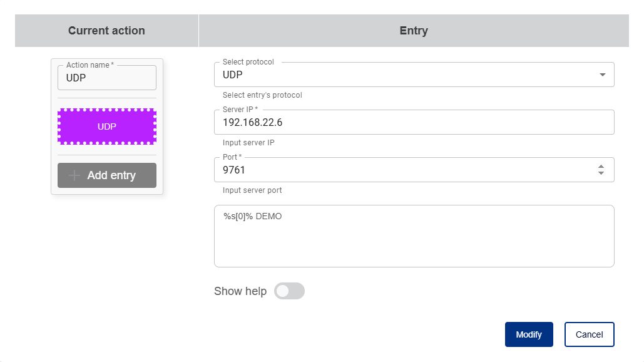Click the plus icon on Add entry

point(74,175)
